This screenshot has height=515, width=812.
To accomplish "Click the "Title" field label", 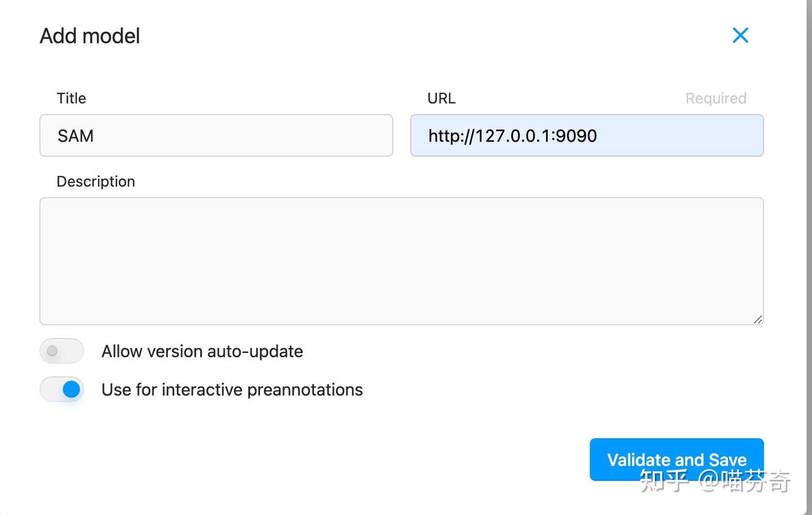I will coord(71,98).
